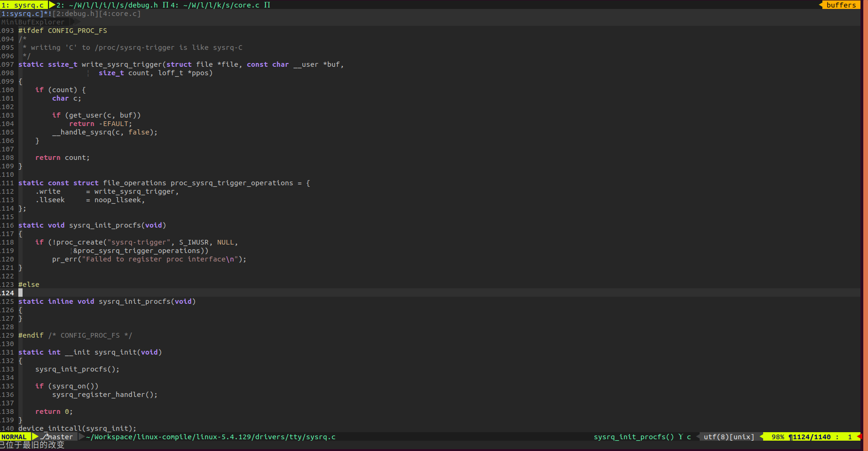The width and height of the screenshot is (868, 451).
Task: Click line number 124 in gutter
Action: (x=8, y=293)
